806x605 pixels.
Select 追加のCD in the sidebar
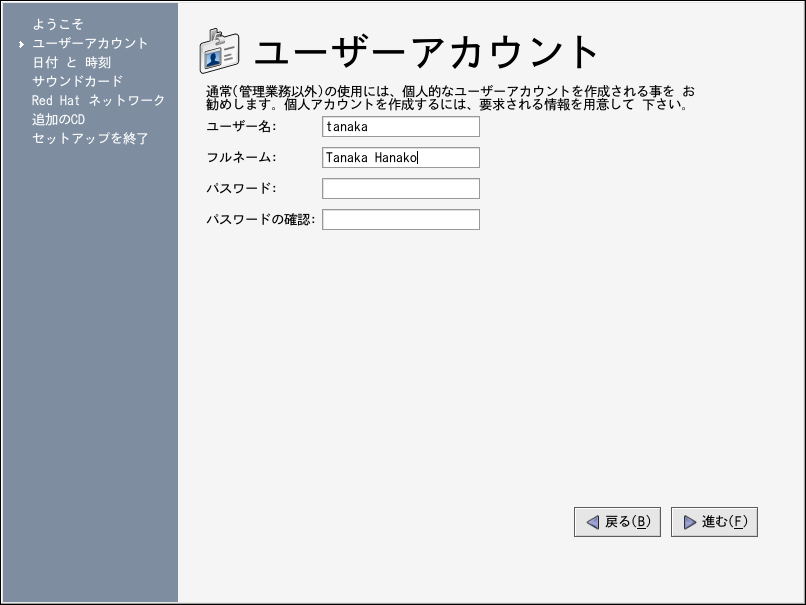(x=58, y=119)
